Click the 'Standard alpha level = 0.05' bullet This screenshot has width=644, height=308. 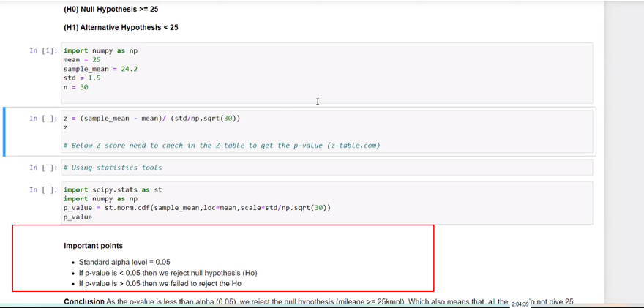[x=124, y=262]
